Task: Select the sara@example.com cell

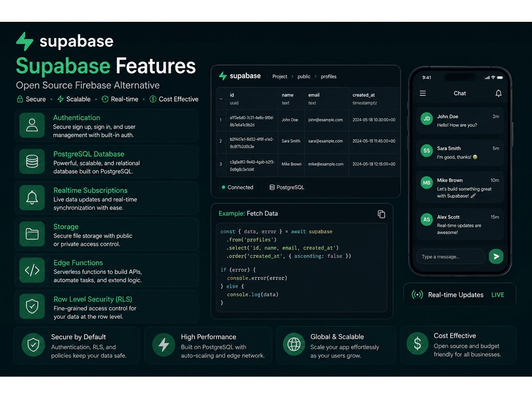Action: coord(326,141)
